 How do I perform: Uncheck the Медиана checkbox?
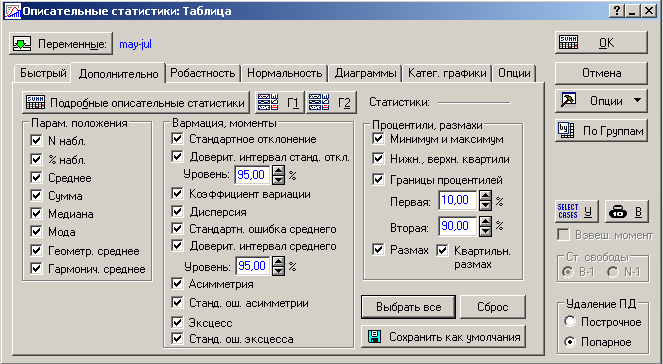[x=36, y=214]
